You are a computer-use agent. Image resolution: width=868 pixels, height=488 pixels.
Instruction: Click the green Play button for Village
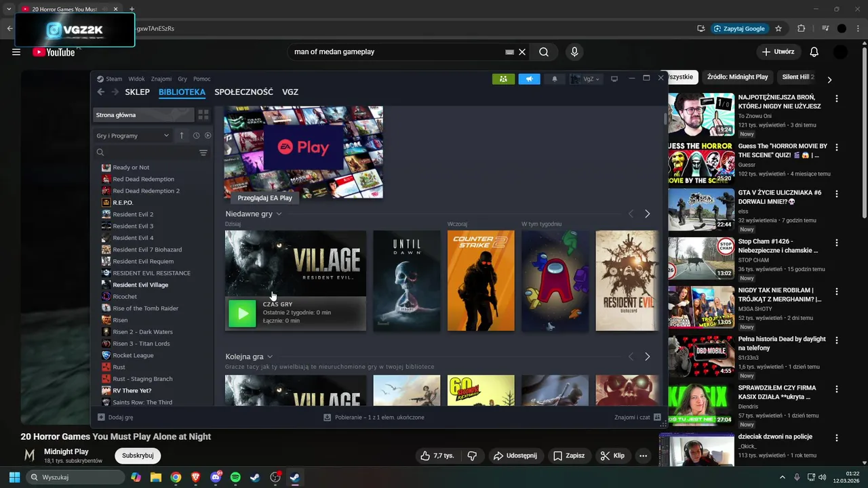(x=242, y=313)
